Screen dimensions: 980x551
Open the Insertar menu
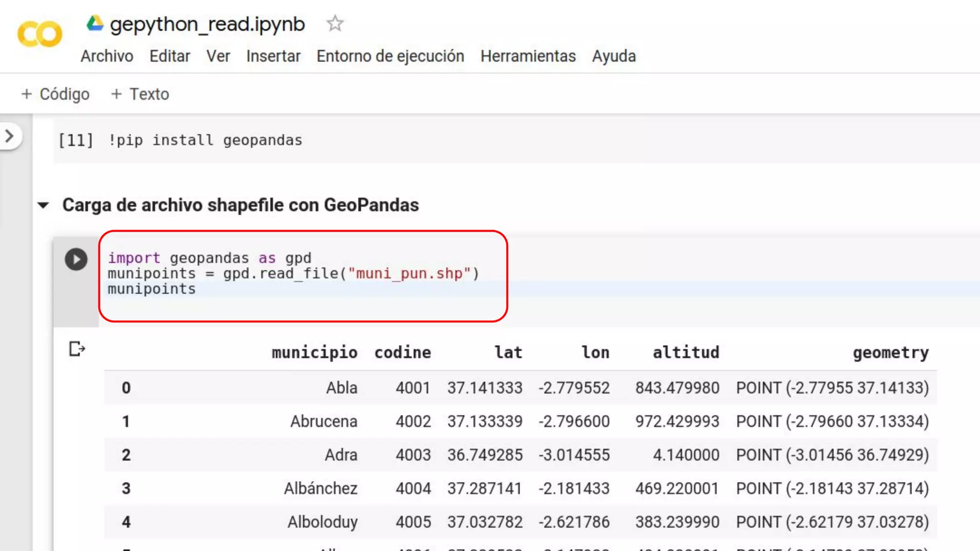[273, 56]
